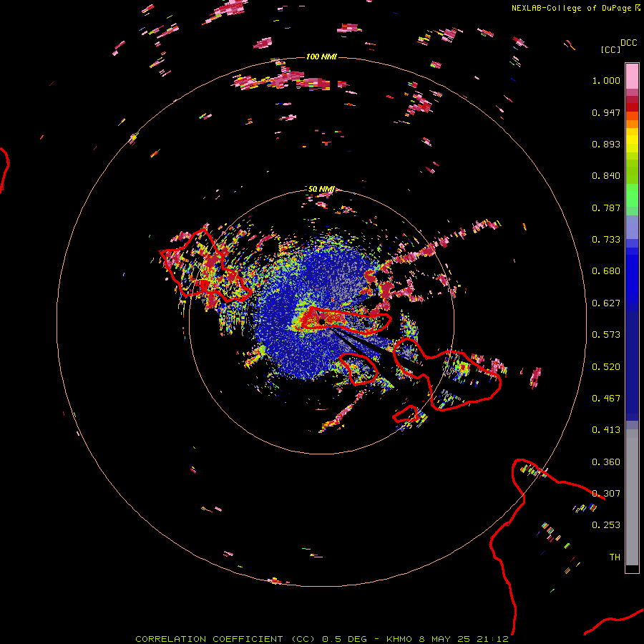Screen dimensions: 644x644
Task: Click the black radar site dot at center
Action: pos(321,321)
